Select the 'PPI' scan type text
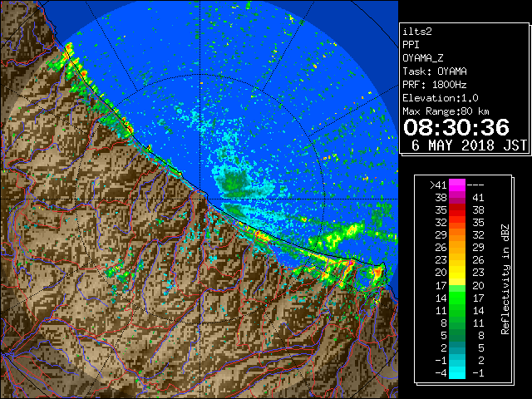 click(411, 45)
